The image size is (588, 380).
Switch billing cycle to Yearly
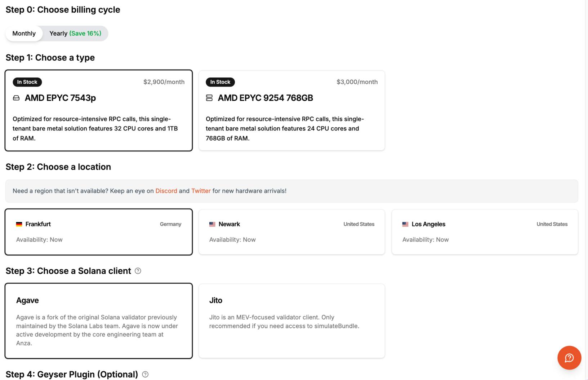(75, 34)
